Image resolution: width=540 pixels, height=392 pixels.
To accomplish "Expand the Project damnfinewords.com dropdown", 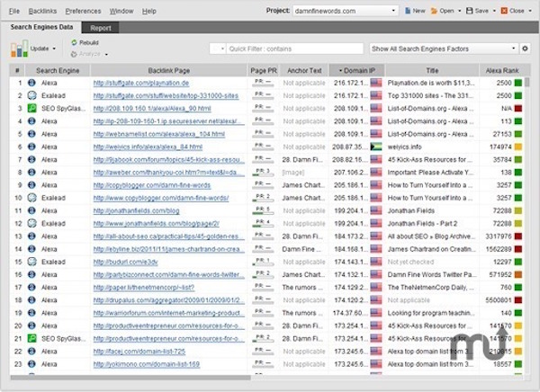I will (x=393, y=11).
